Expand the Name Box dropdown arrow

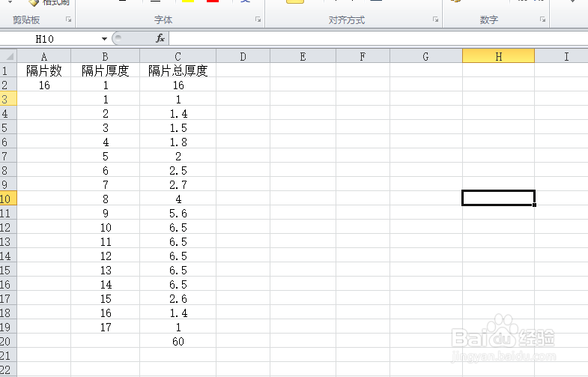(x=104, y=39)
